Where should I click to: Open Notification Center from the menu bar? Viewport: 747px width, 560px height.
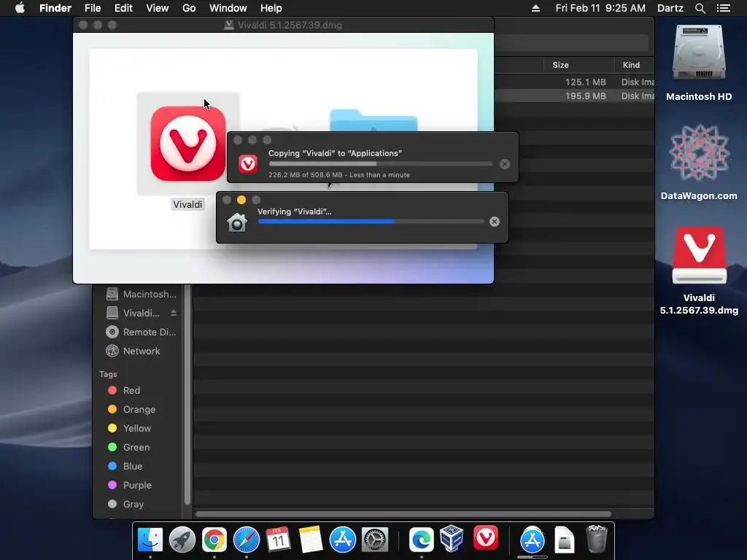pos(723,8)
